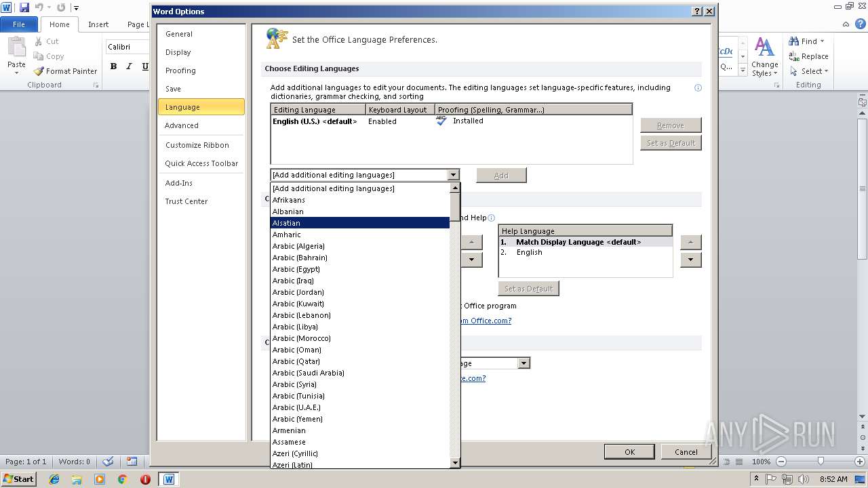Open Internet Explorer from taskbar
The height and width of the screenshot is (488, 868).
coord(54,479)
